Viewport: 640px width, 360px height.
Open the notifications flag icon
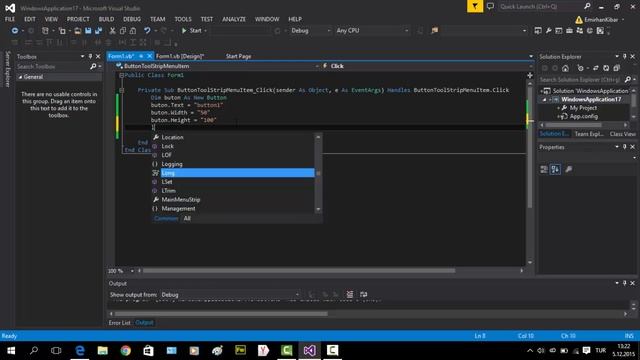coord(475,6)
